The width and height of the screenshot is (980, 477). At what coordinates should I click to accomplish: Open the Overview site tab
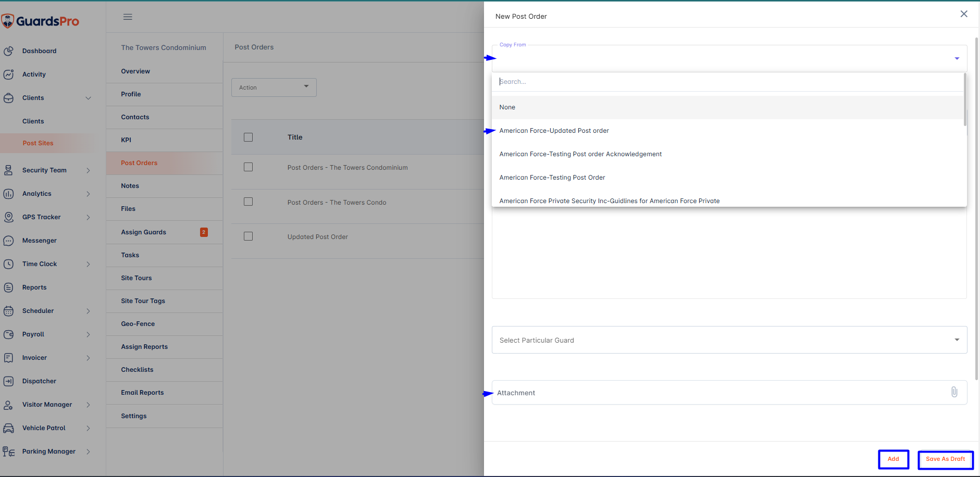tap(165, 71)
